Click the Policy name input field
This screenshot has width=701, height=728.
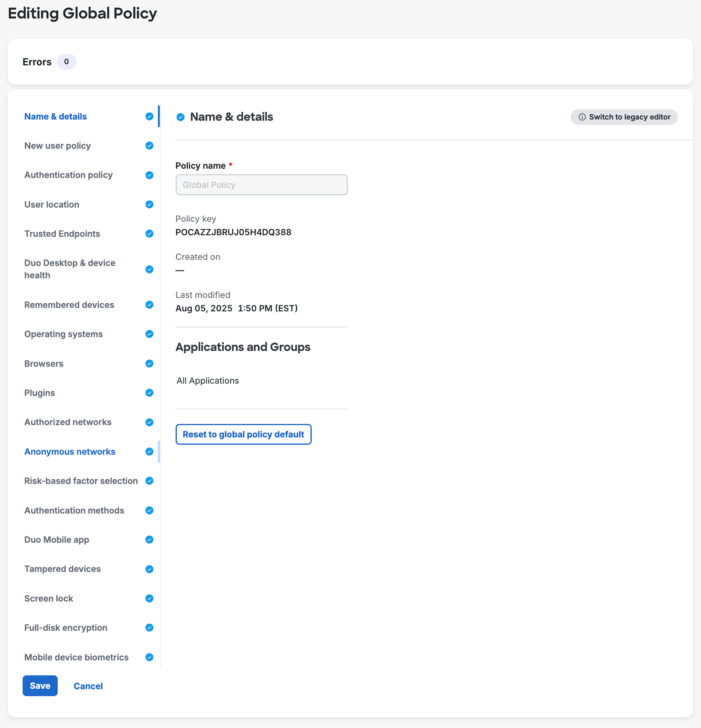coord(262,185)
